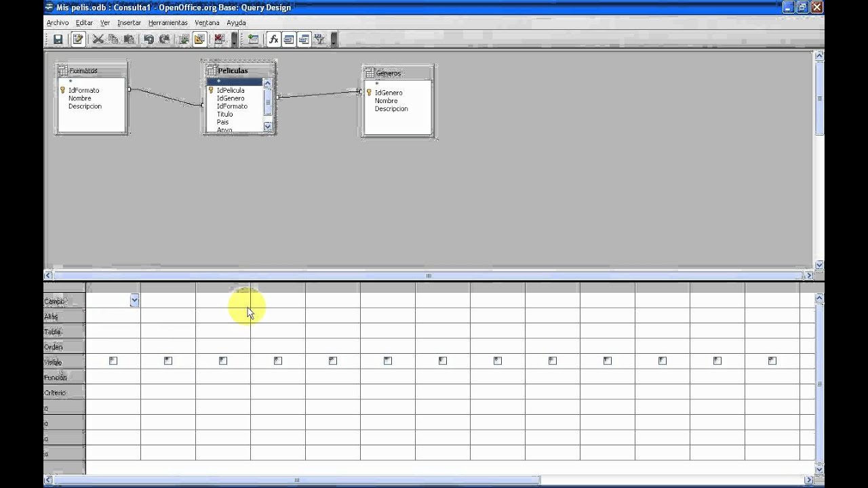Screen dimensions: 868x488
Task: Run the query from the toolbar
Action: (184, 39)
